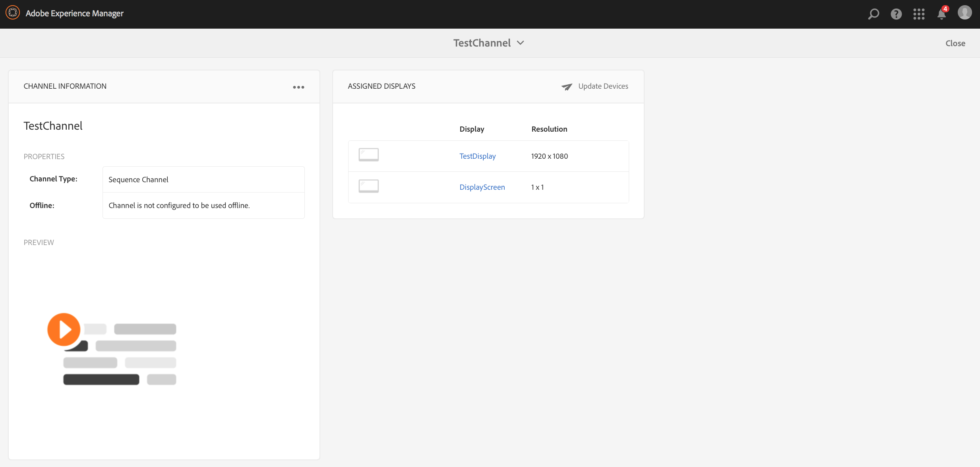980x467 pixels.
Task: Open the user profile avatar
Action: pyautogui.click(x=965, y=13)
